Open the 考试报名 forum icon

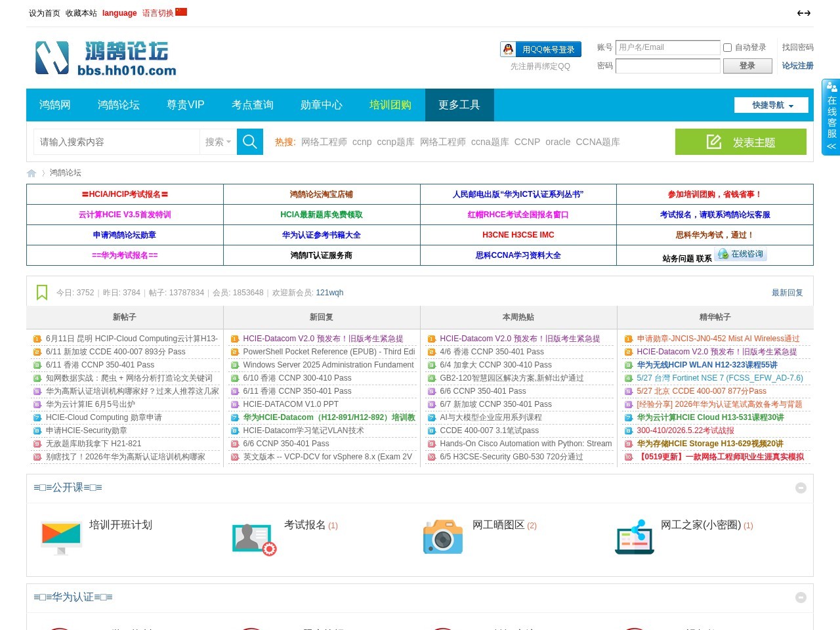254,539
